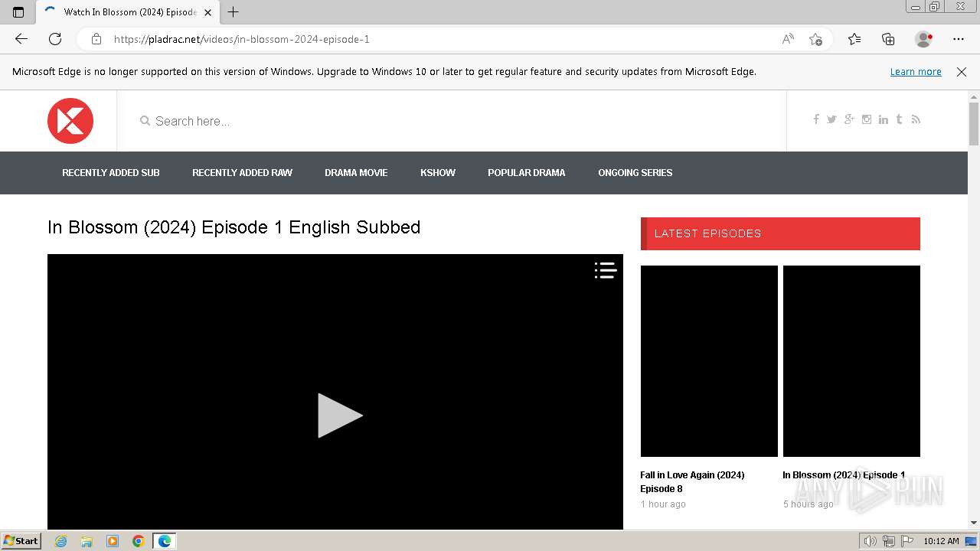Click the vertical scrollbar thumb
This screenshot has width=980, height=551.
tap(974, 124)
